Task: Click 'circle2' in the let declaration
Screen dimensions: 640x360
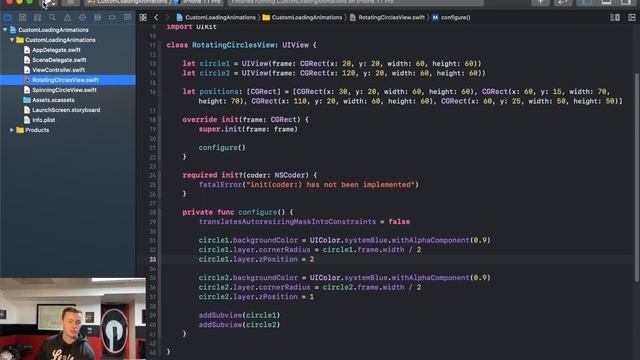Action: (x=215, y=73)
